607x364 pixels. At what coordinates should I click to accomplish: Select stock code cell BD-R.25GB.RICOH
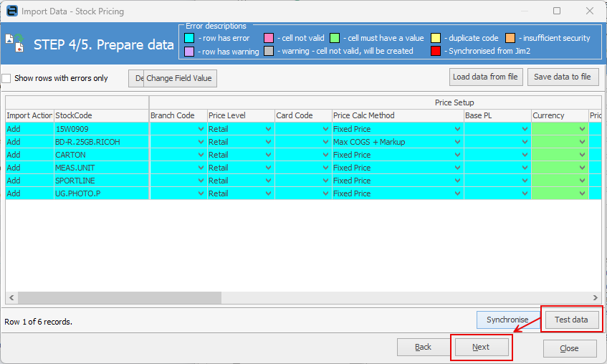coord(102,142)
